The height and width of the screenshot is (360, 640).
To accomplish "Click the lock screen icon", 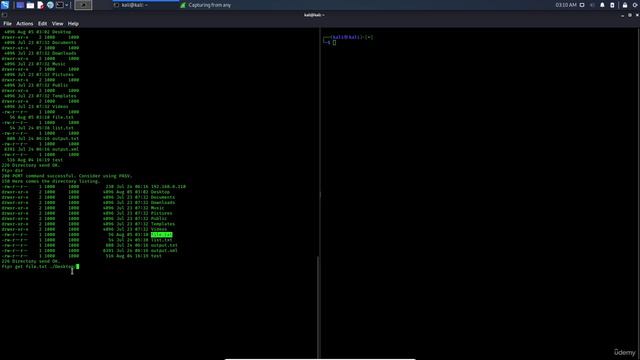I will click(625, 5).
